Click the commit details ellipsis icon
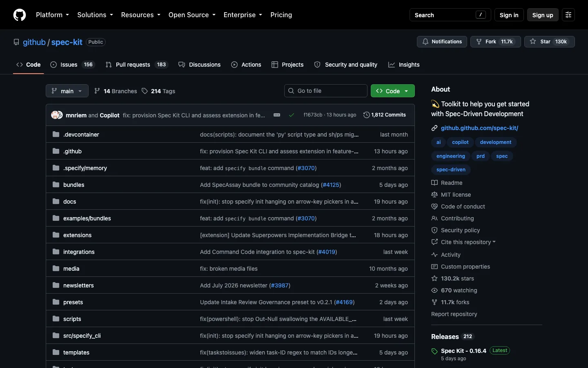Screen dimensions: 588x368 tap(277, 115)
